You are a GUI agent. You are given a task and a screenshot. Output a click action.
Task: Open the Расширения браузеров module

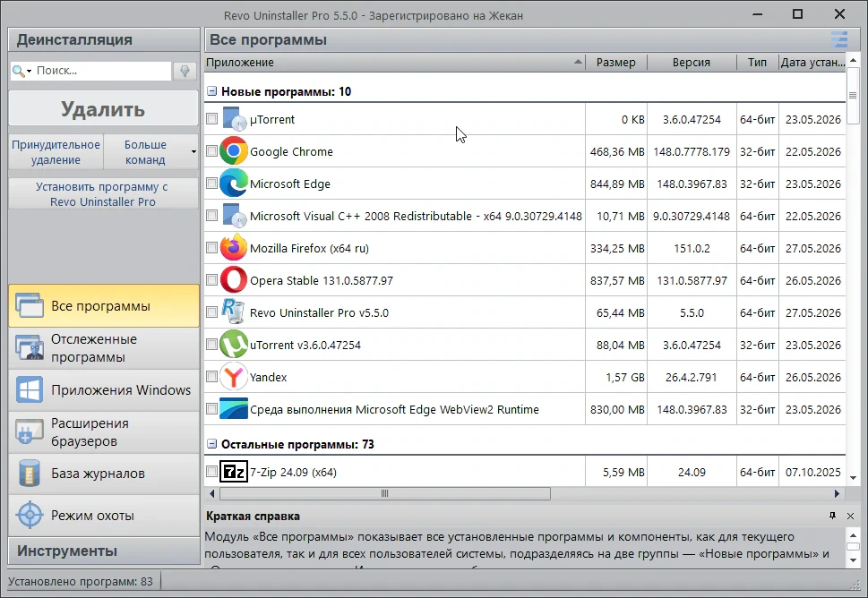point(104,432)
